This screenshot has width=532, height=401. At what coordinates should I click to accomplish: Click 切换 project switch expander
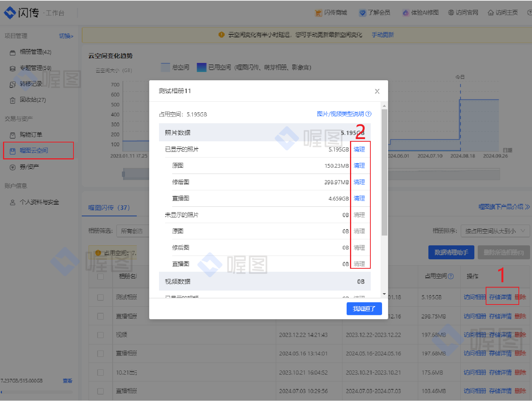pyautogui.click(x=66, y=36)
